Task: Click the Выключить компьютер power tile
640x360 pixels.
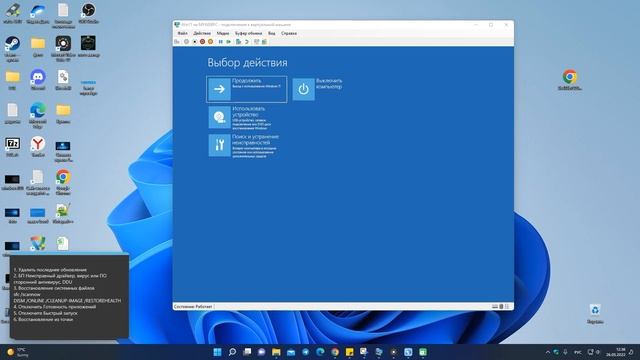Action: coord(318,89)
